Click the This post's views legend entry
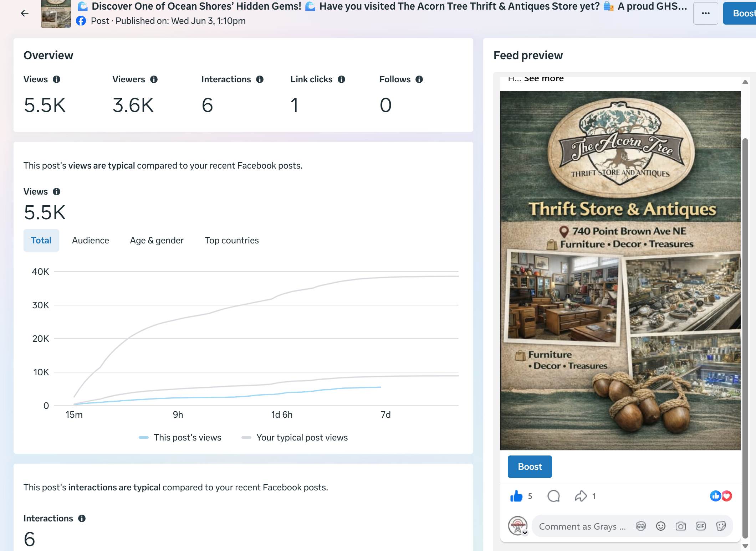756x551 pixels. coord(180,437)
